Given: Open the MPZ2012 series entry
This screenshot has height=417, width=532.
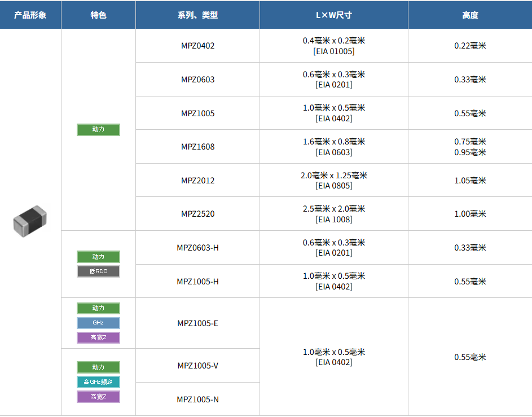Looking at the screenshot, I should click(x=198, y=181).
